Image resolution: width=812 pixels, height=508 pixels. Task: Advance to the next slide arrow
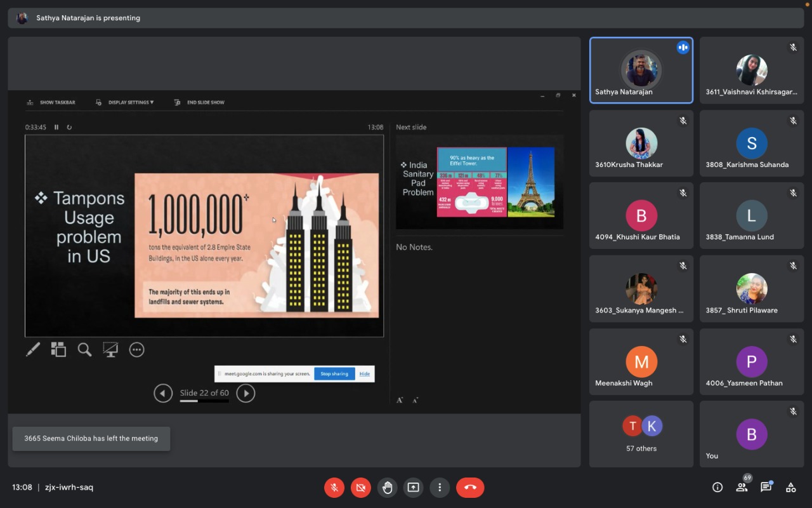pos(246,394)
